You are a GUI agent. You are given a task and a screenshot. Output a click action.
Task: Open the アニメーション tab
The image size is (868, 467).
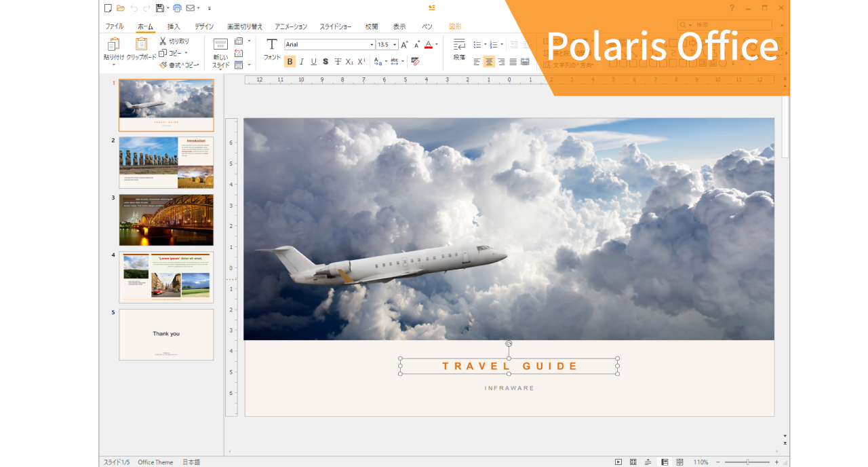click(291, 26)
